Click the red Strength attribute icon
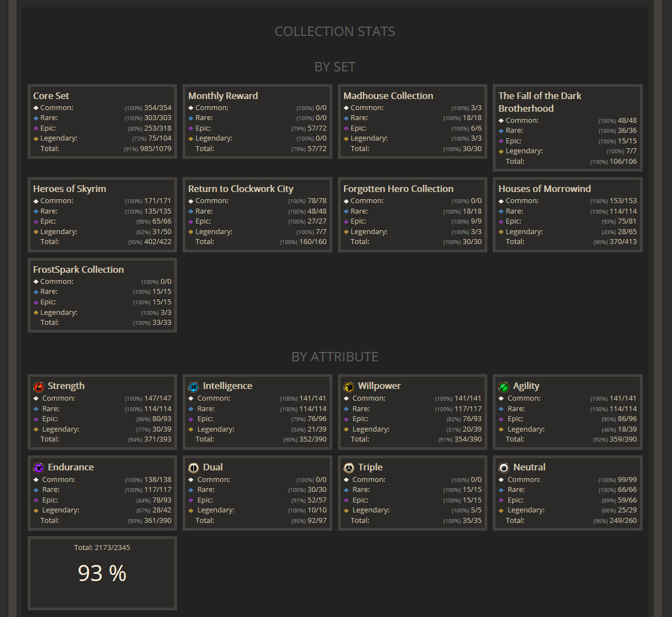Image resolution: width=672 pixels, height=617 pixels. (39, 387)
